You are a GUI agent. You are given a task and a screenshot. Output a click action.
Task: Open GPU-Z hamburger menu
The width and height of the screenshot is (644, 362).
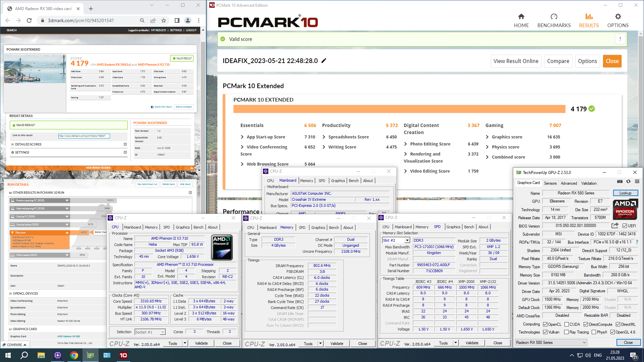tap(637, 181)
